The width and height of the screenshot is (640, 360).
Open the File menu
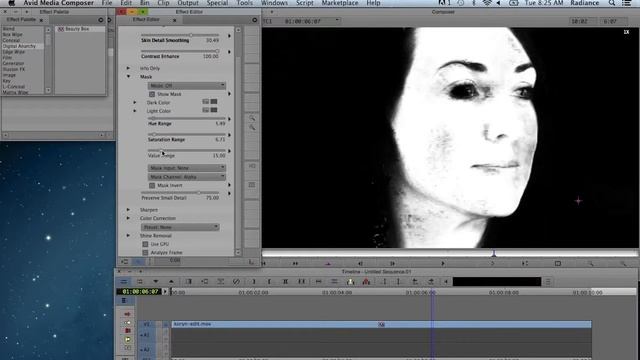click(x=107, y=3)
